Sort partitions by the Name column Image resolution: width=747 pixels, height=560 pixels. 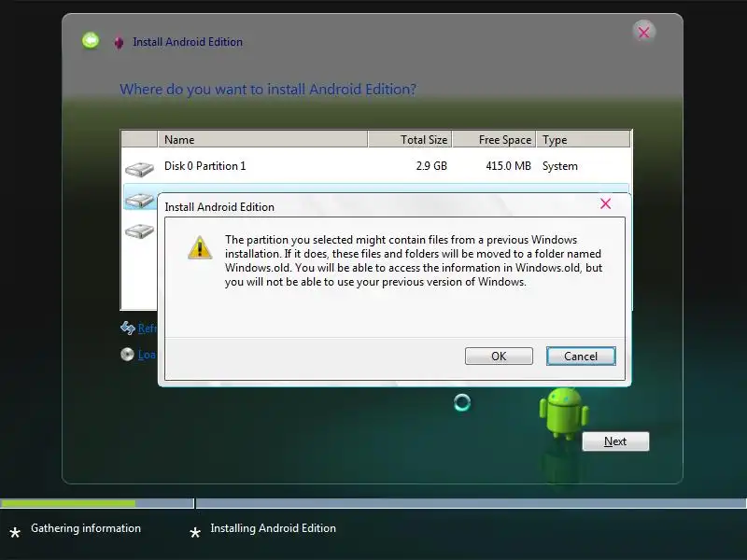pyautogui.click(x=262, y=139)
